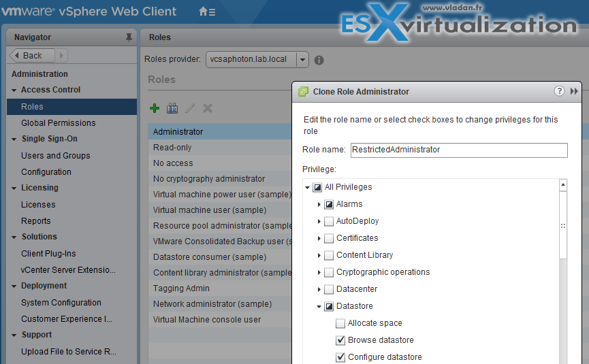589x364 pixels.
Task: Expand the Alarms privilege node
Action: 319,205
